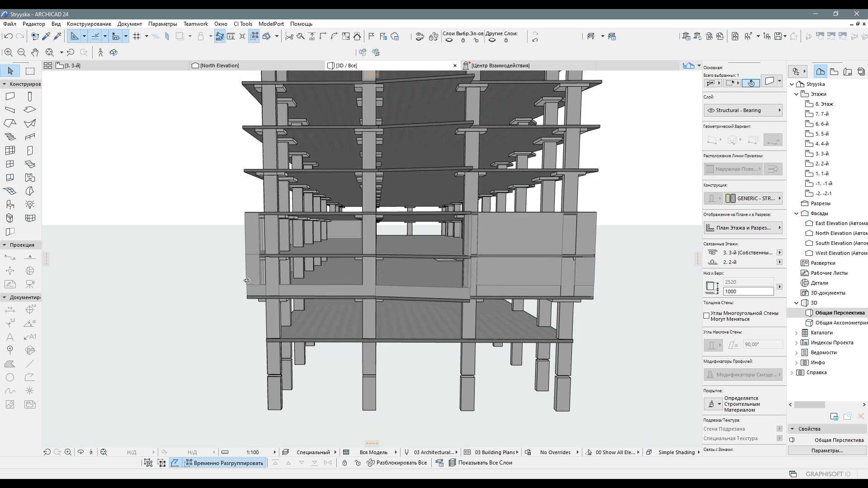
Task: Activate the Pan hand tool
Action: [35, 52]
